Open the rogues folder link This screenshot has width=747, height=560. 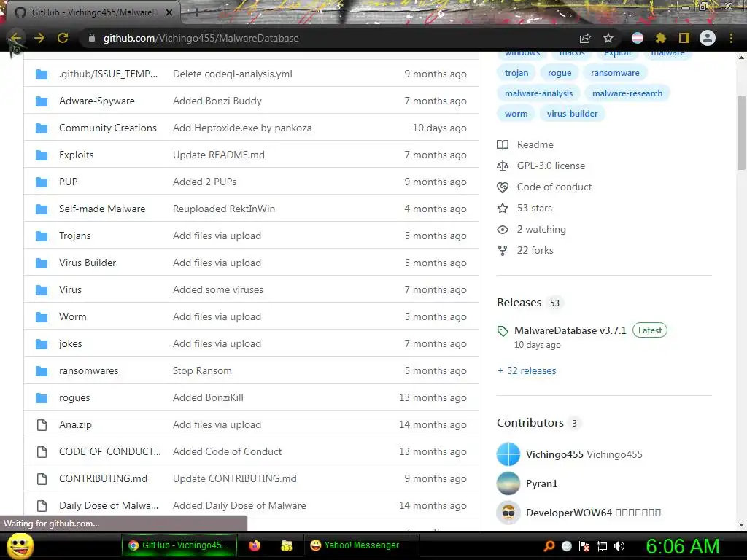pyautogui.click(x=74, y=397)
